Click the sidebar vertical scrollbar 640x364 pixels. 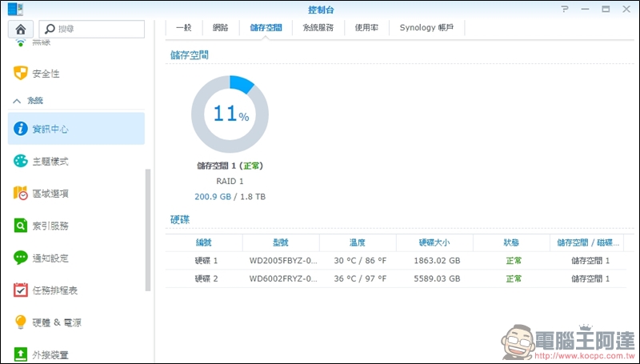pyautogui.click(x=148, y=230)
